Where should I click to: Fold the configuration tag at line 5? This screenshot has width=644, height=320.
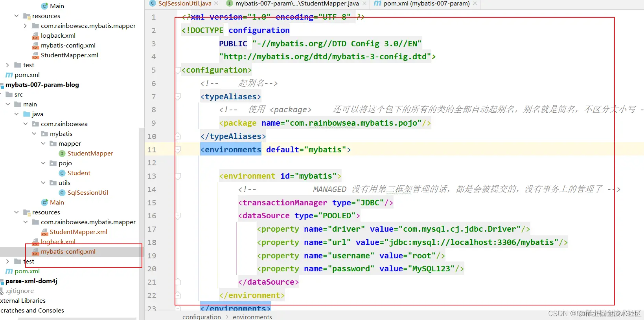[x=178, y=70]
